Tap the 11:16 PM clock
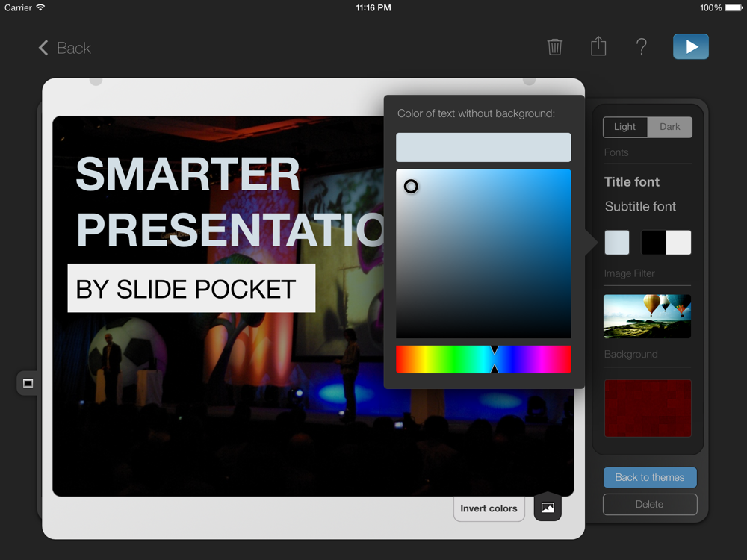 [373, 7]
